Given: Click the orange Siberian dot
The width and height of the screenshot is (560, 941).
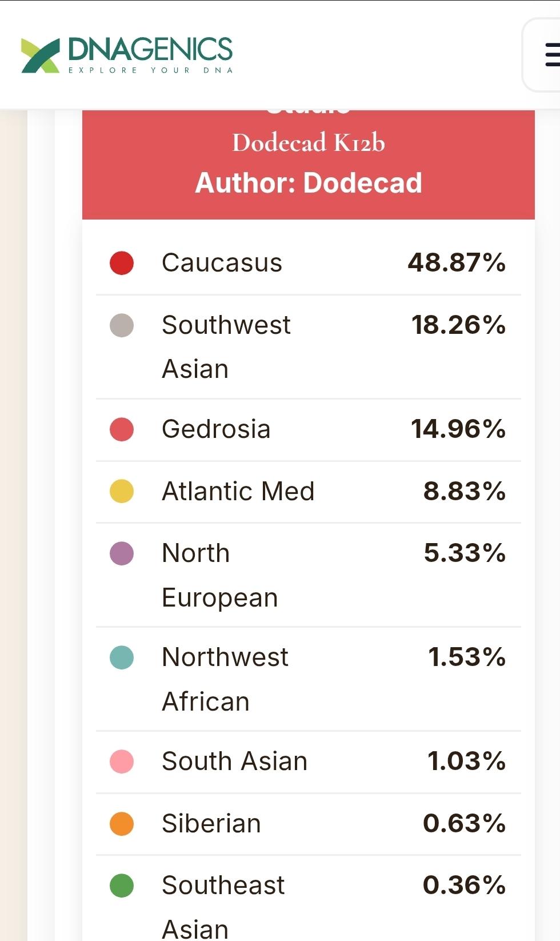Looking at the screenshot, I should [x=122, y=824].
